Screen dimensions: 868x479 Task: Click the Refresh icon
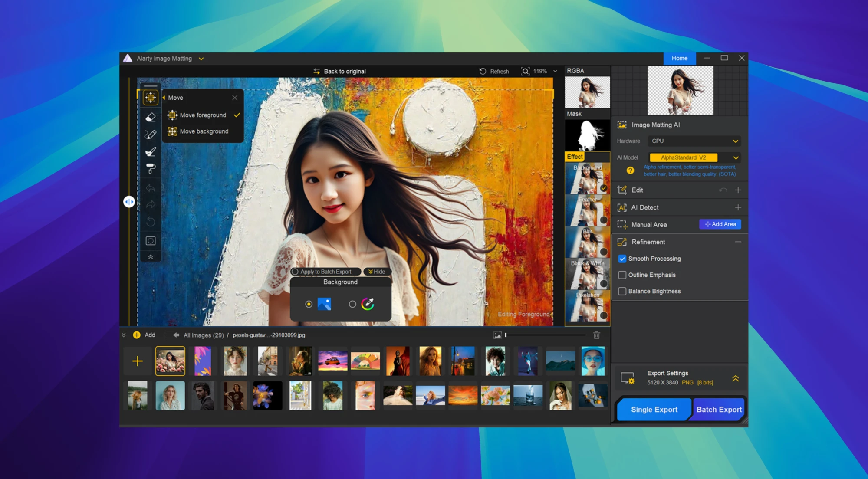(x=483, y=71)
